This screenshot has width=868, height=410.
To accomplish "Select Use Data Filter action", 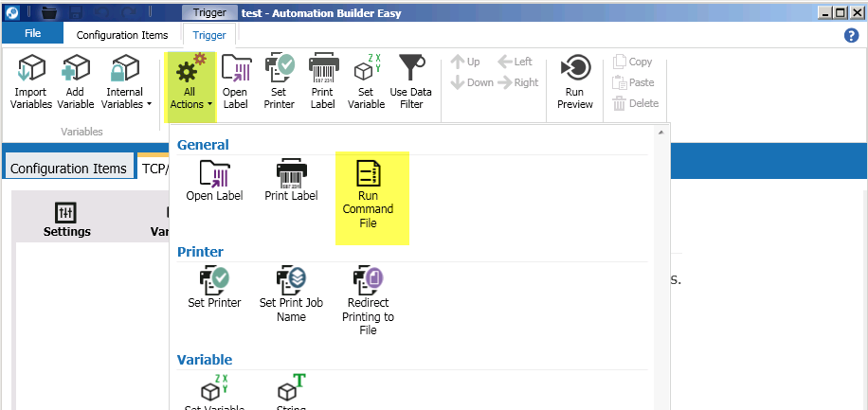I will point(411,82).
